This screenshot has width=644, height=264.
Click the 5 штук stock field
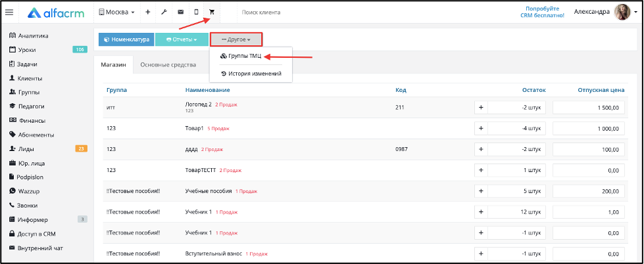pos(517,191)
